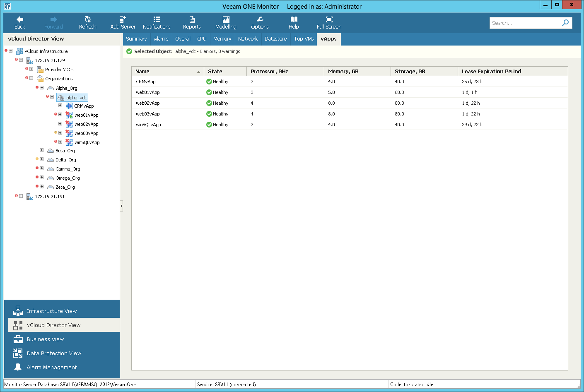Open the Alarms tab
The width and height of the screenshot is (584, 392).
point(161,39)
